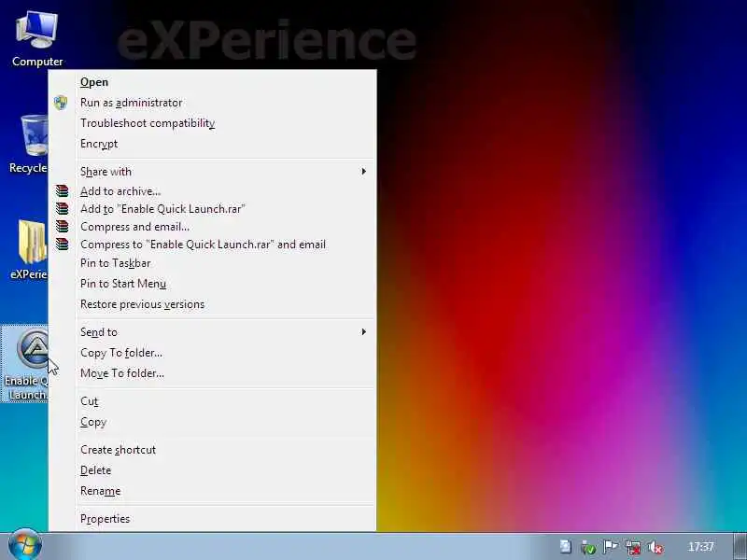Click the network disconnected tray icon
The image size is (747, 560).
(x=633, y=547)
